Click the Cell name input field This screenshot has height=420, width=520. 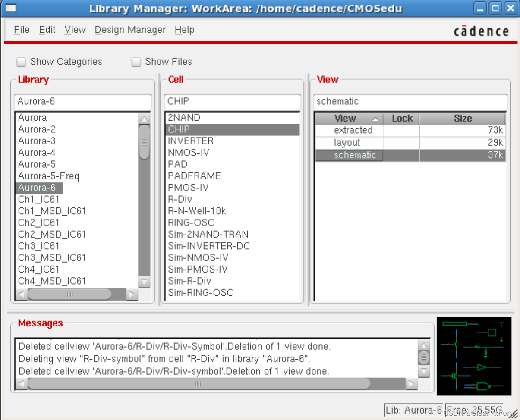pos(233,102)
